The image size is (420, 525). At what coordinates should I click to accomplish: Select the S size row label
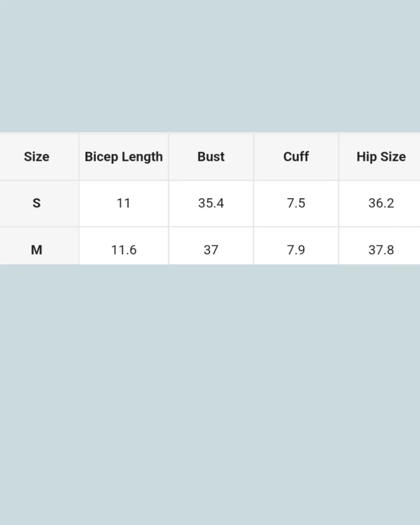tap(37, 203)
